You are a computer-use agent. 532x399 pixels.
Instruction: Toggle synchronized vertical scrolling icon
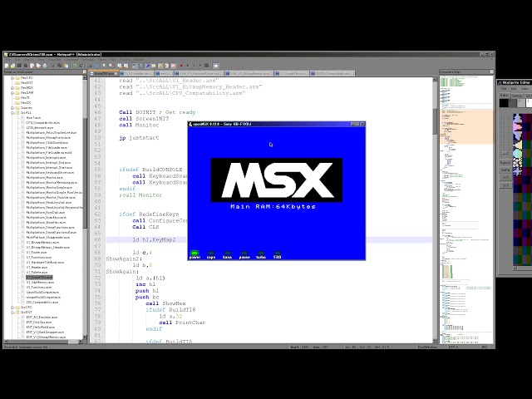coord(120,66)
